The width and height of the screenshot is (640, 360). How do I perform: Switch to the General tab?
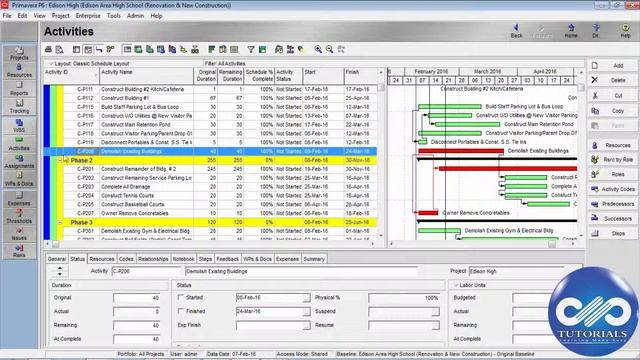[57, 259]
